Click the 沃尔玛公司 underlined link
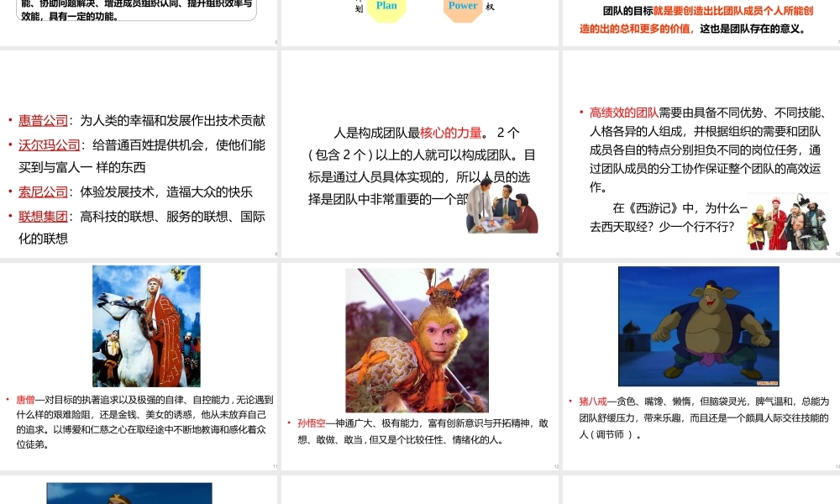 [50, 145]
